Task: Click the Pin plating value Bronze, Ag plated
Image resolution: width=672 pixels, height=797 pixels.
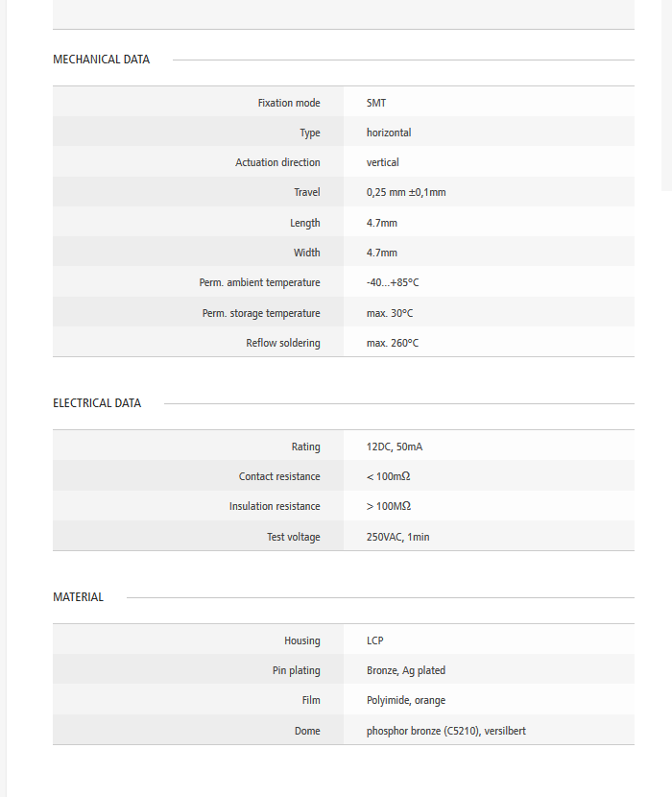Action: (406, 671)
